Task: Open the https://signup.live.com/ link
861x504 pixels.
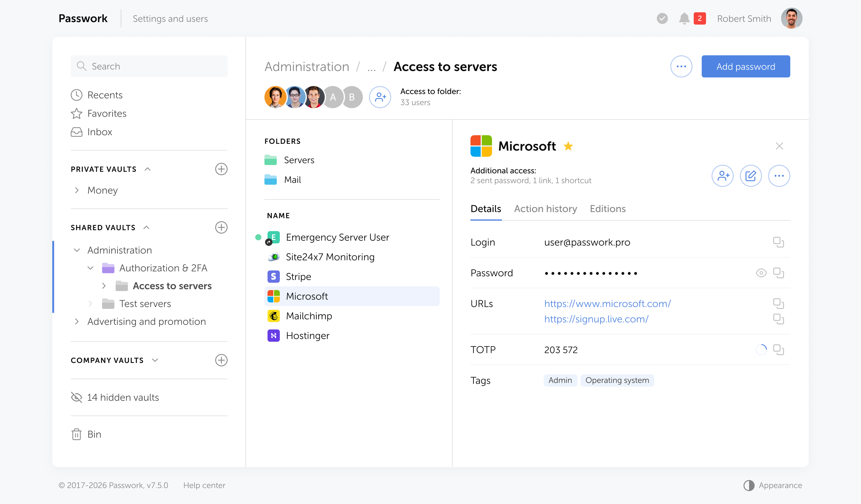Action: [596, 319]
